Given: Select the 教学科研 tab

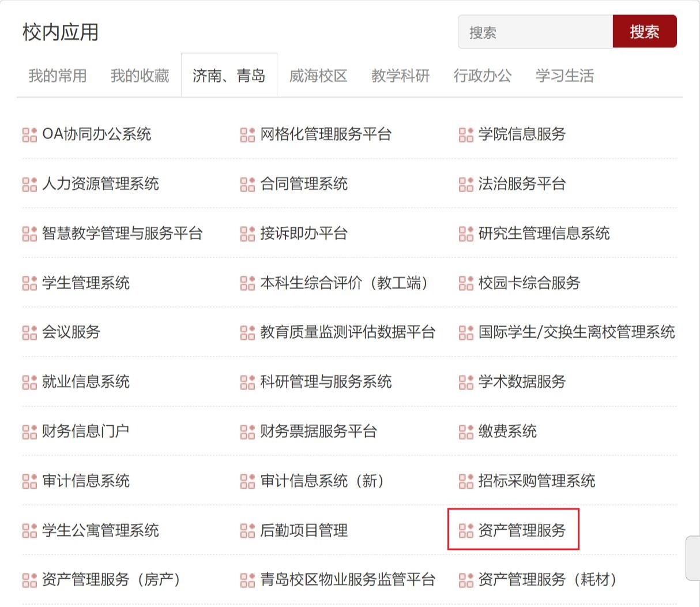Looking at the screenshot, I should click(401, 76).
